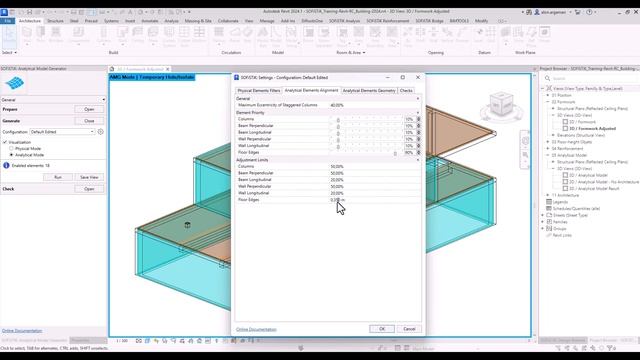Open the Select dropdown under Modify
This screenshot has height=360, width=640.
[9, 53]
